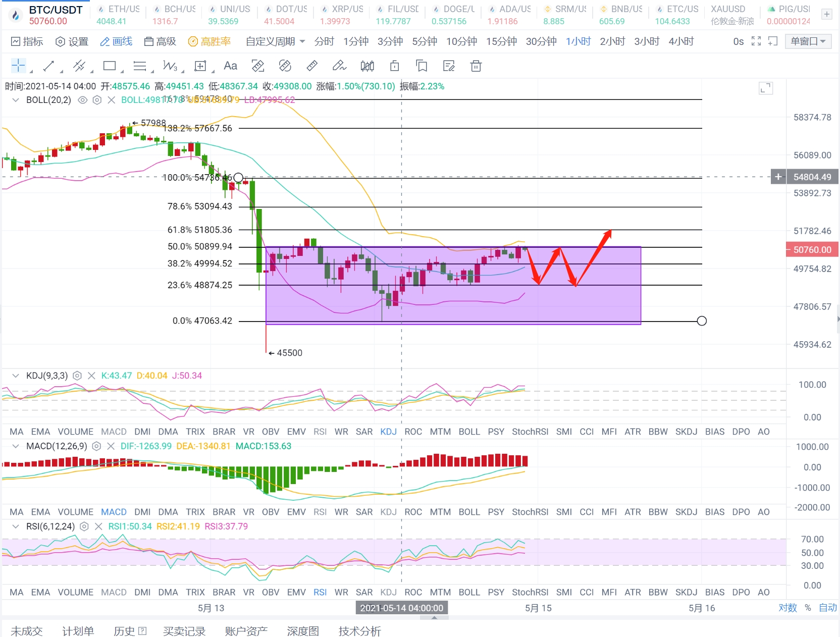Toggle BOLL indicator visibility eye

pos(82,100)
